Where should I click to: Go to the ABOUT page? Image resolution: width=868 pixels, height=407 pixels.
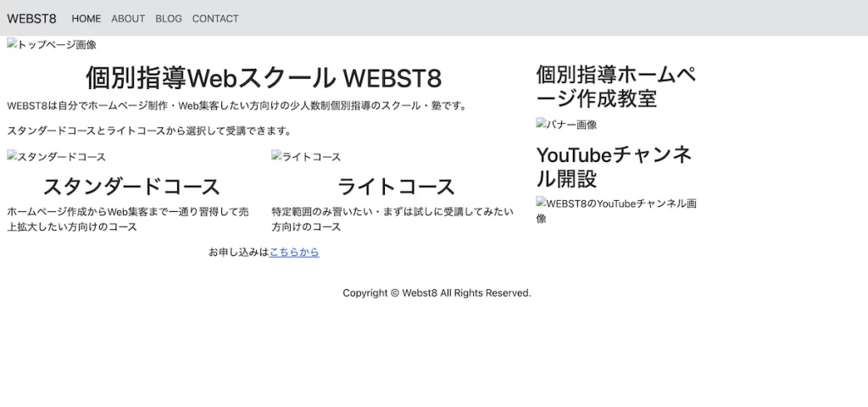tap(128, 19)
